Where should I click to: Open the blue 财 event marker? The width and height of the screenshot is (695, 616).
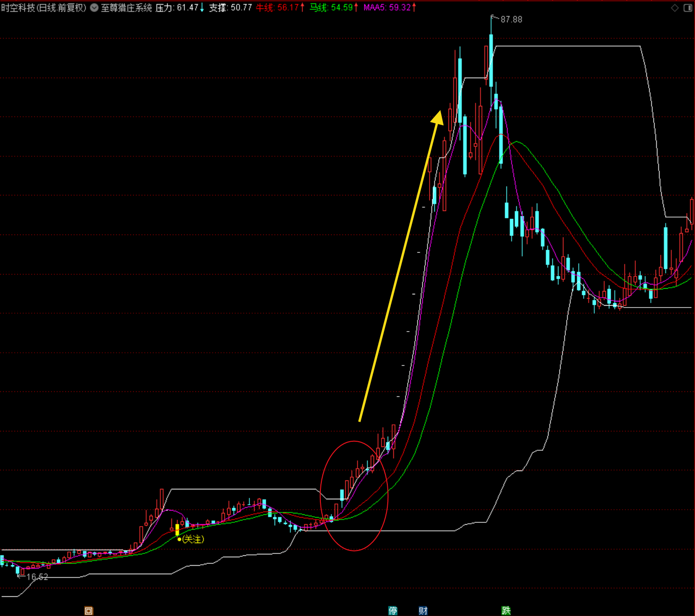coord(423,611)
